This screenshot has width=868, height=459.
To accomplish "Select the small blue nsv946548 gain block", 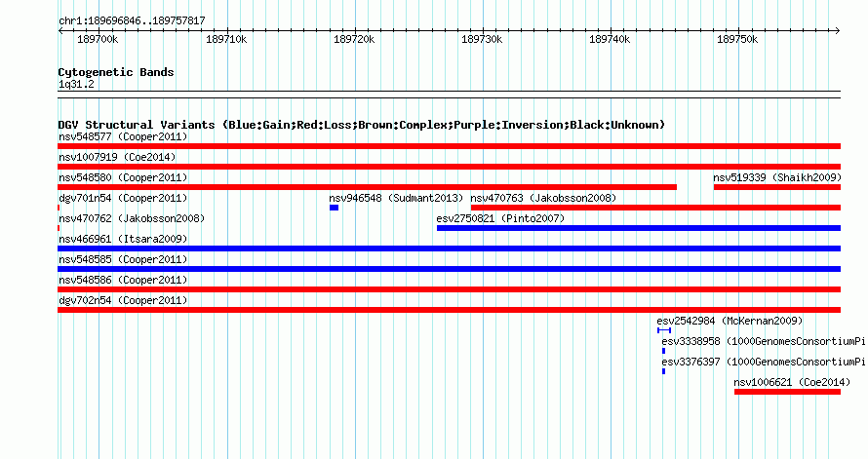I will pyautogui.click(x=334, y=208).
